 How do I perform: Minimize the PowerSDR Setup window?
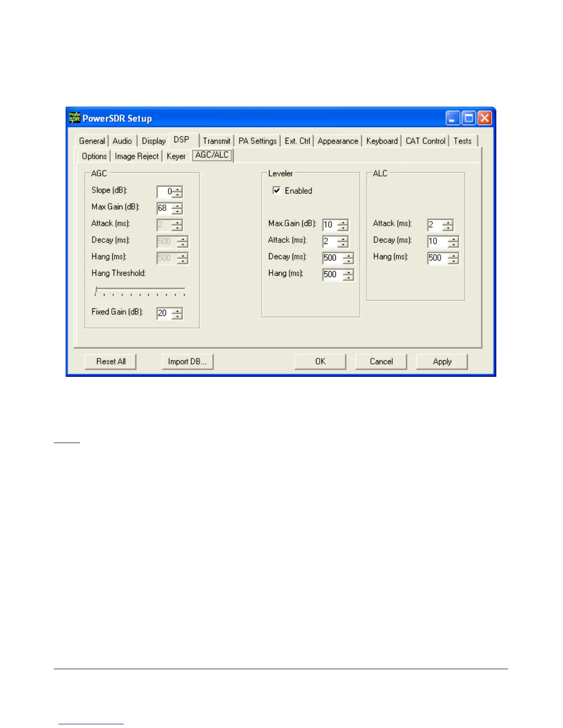[453, 119]
